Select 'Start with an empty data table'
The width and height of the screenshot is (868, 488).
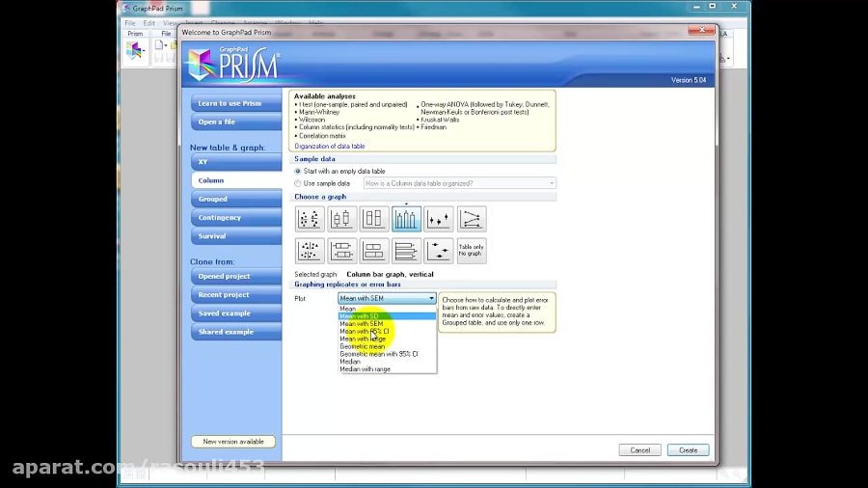pos(298,171)
